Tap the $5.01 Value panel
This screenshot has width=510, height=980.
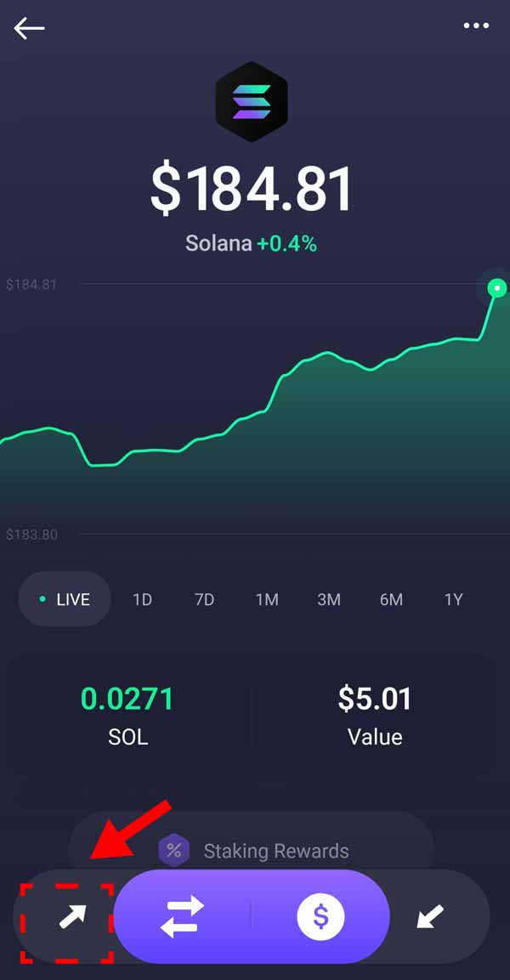click(x=375, y=714)
